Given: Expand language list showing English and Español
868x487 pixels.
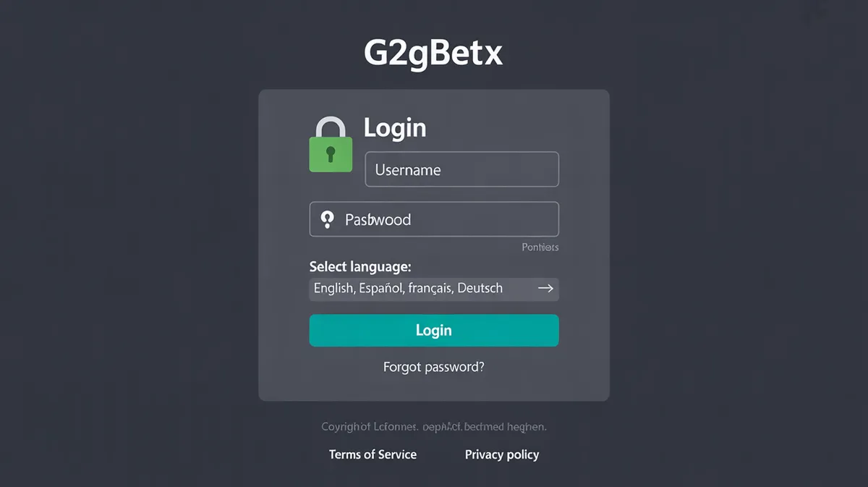Looking at the screenshot, I should coord(434,288).
